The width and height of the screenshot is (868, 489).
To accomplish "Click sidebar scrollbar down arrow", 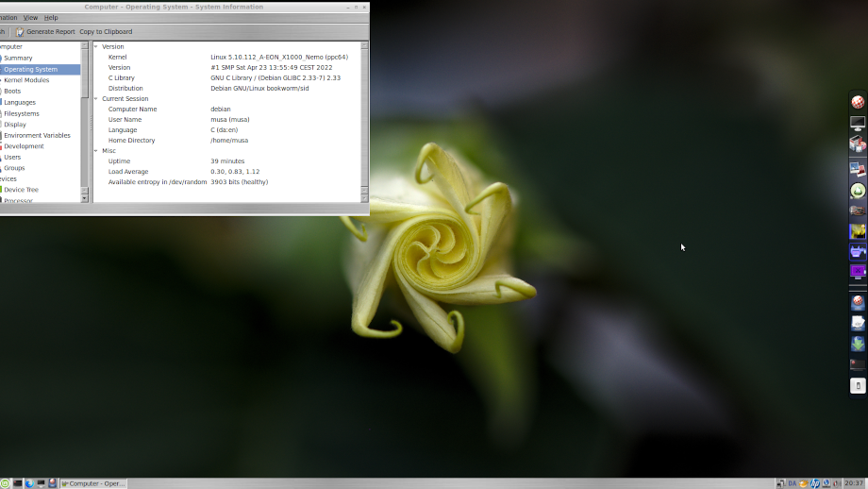I will [85, 199].
